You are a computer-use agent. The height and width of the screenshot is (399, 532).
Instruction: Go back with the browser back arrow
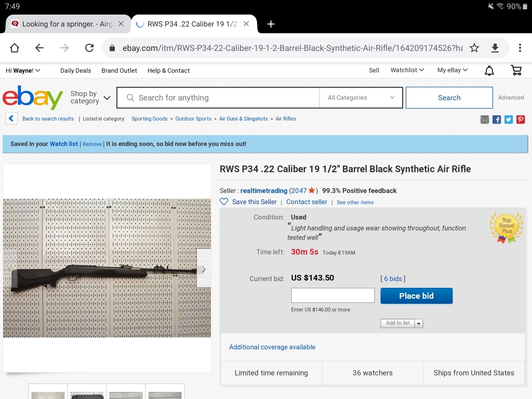(x=39, y=48)
